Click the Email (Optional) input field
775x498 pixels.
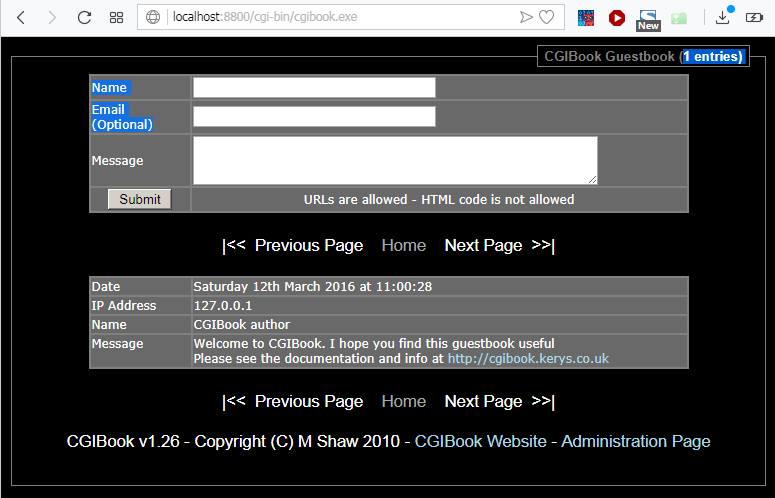click(x=314, y=117)
